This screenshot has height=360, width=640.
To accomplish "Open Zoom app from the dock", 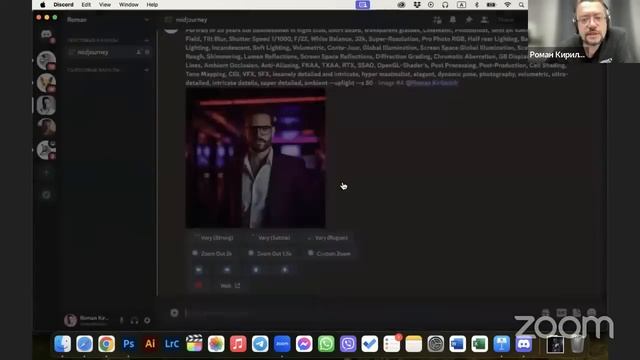I will (x=282, y=344).
